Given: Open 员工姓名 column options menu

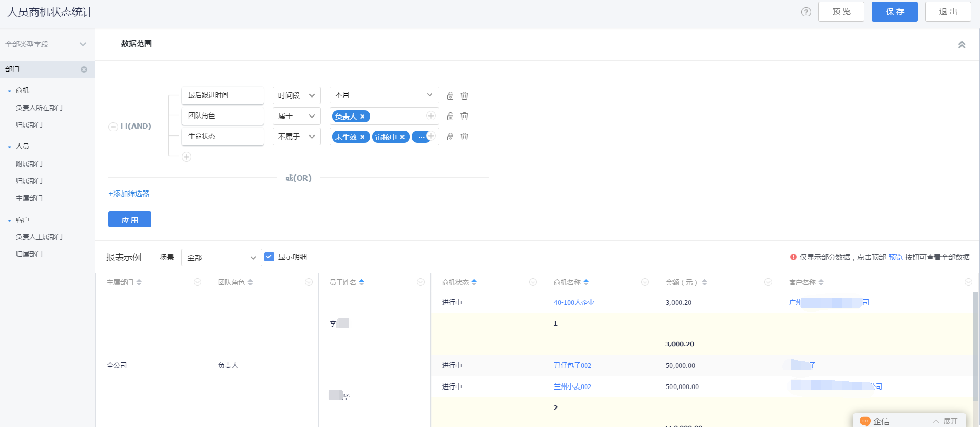Looking at the screenshot, I should tap(420, 282).
